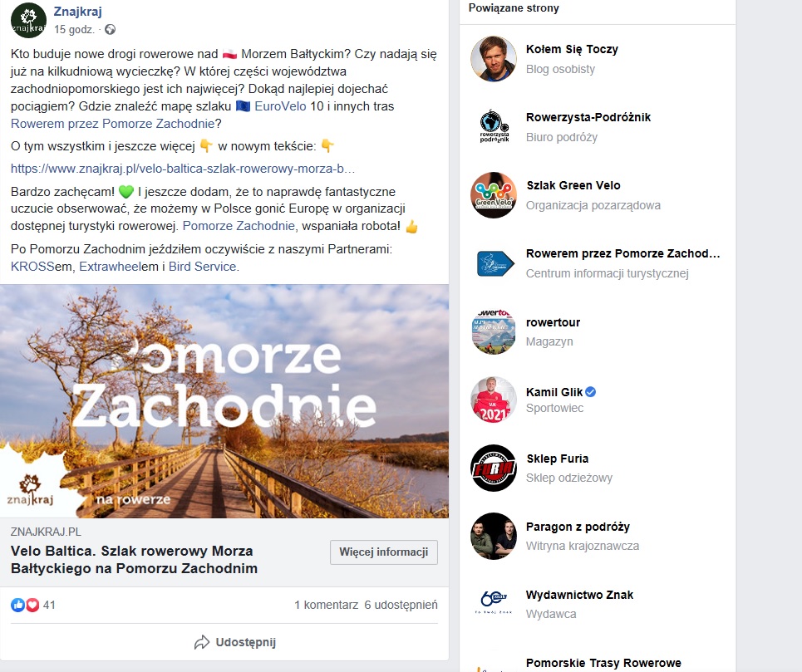Open Wydawnictwo Znak logo icon
Viewport: 802px width, 672px height.
494,604
